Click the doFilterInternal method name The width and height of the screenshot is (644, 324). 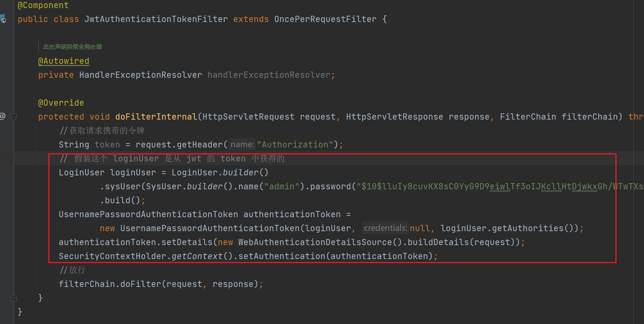(x=156, y=117)
